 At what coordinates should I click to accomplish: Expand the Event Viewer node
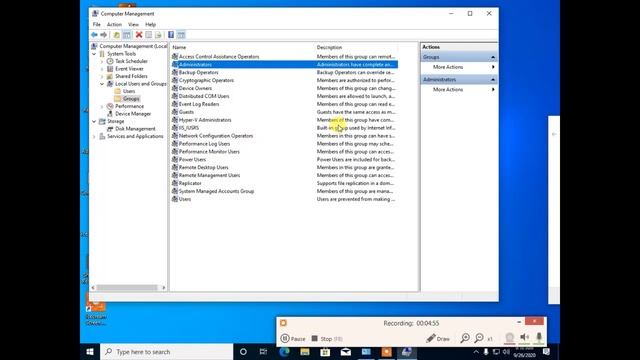[102, 69]
